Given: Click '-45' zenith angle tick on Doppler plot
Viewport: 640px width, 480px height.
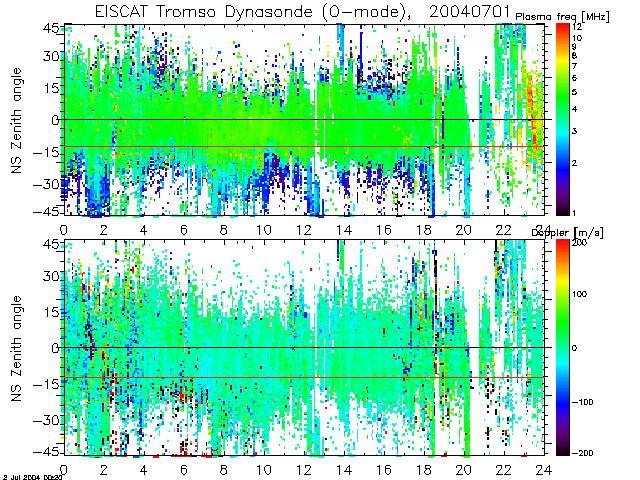Looking at the screenshot, I should click(46, 451).
